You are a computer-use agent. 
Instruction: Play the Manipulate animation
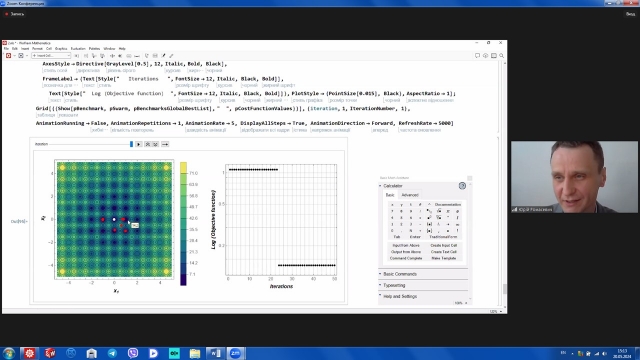coord(139,144)
